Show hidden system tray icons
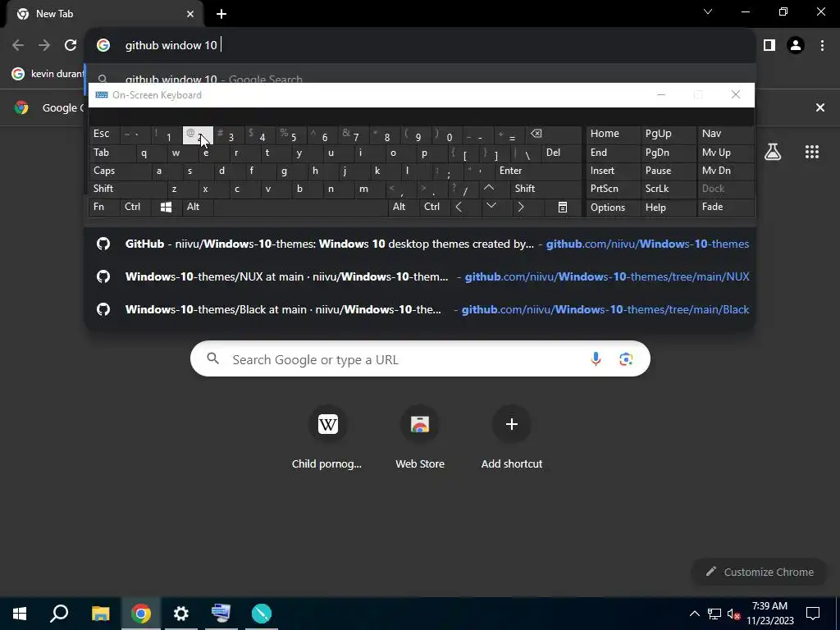Viewport: 840px width, 630px height. tap(694, 614)
